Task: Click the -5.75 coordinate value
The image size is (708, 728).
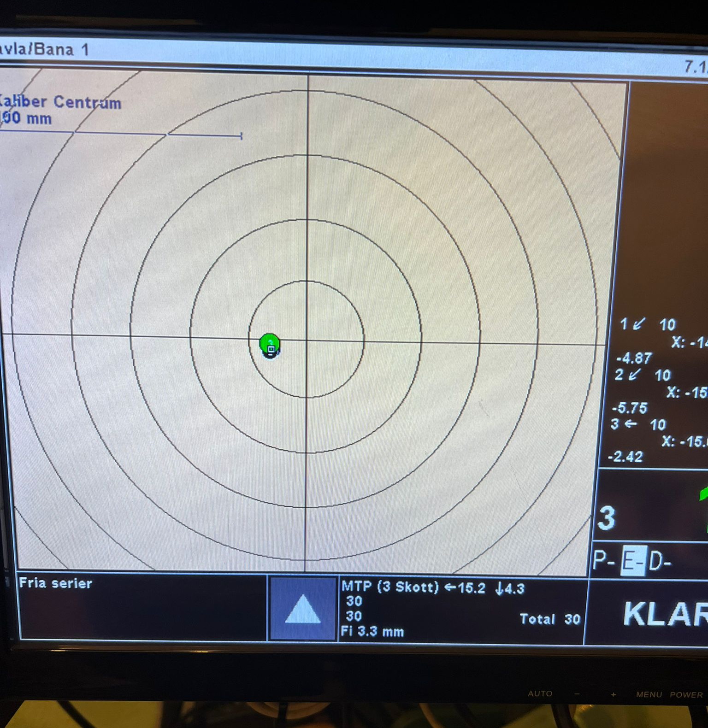Action: pos(630,408)
